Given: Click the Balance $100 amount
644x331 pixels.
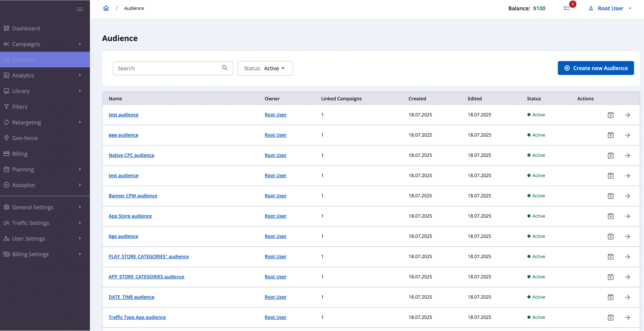Looking at the screenshot, I should point(539,8).
